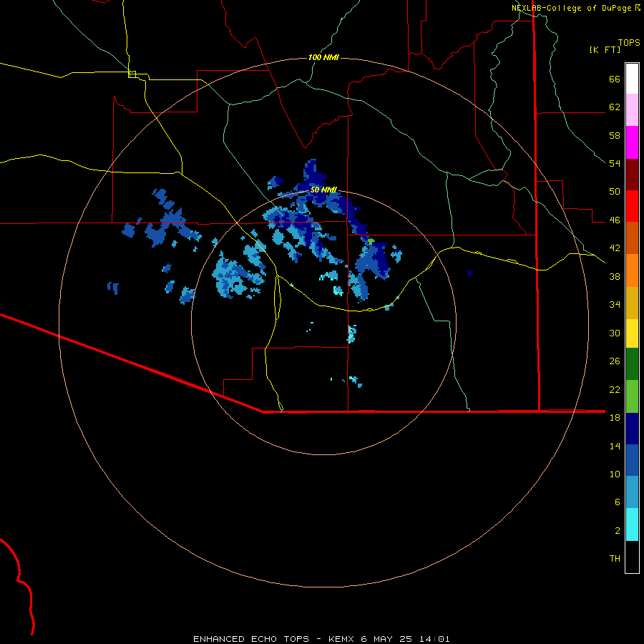
Task: Click the isolated navy echo east of ring
Action: pyautogui.click(x=469, y=273)
